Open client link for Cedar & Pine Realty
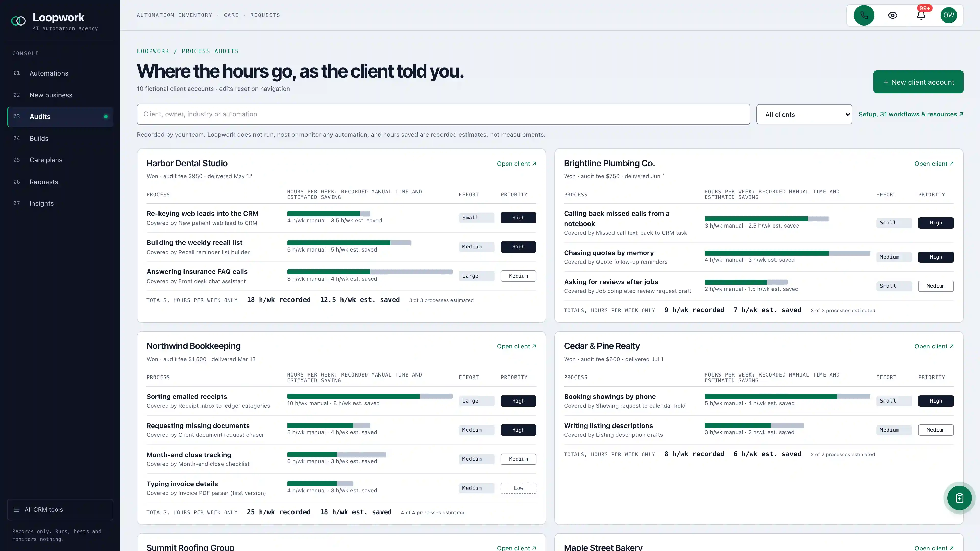 click(x=934, y=346)
